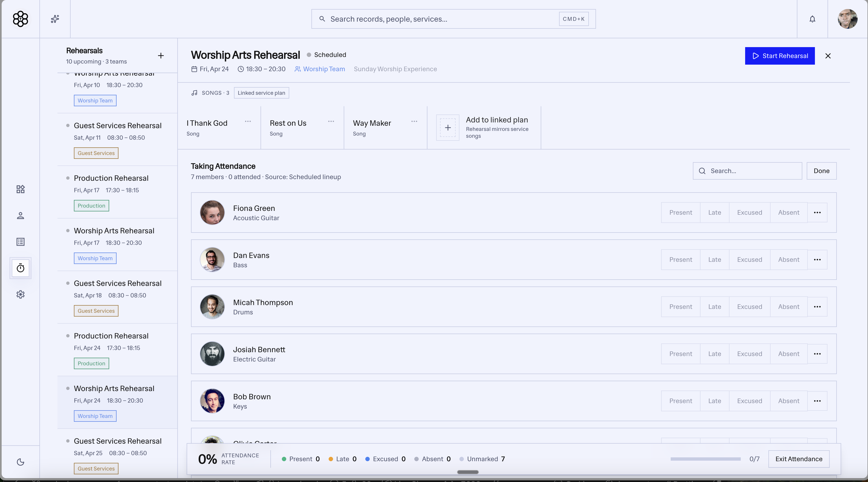Select Guest Services Rehearsal on Apr 11

pos(117,140)
